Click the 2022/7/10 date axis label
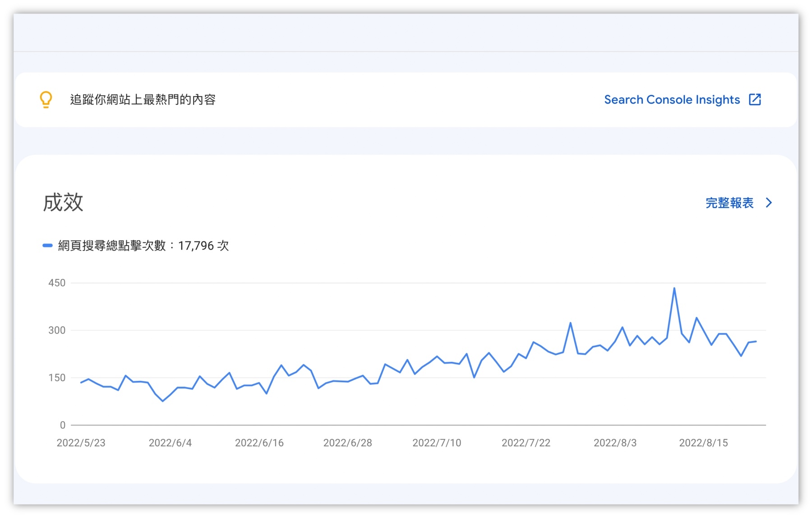The width and height of the screenshot is (812, 518). pos(437,443)
